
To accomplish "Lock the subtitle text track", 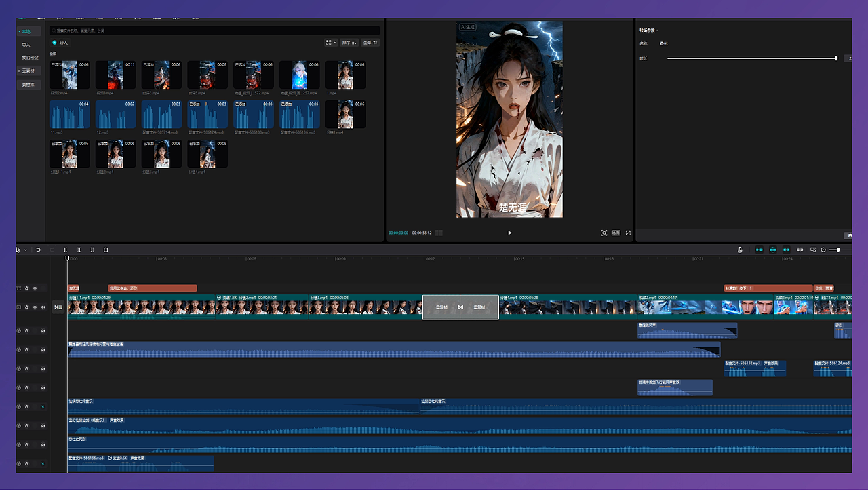I will [x=27, y=288].
